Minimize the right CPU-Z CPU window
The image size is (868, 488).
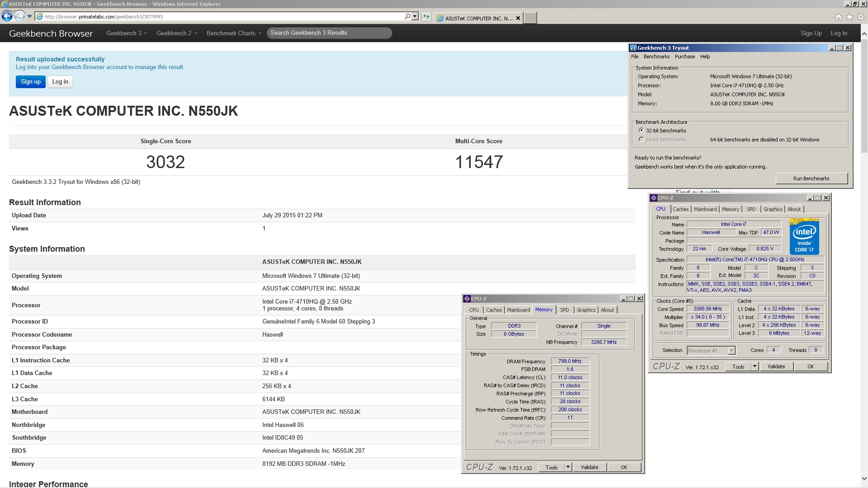(810, 198)
